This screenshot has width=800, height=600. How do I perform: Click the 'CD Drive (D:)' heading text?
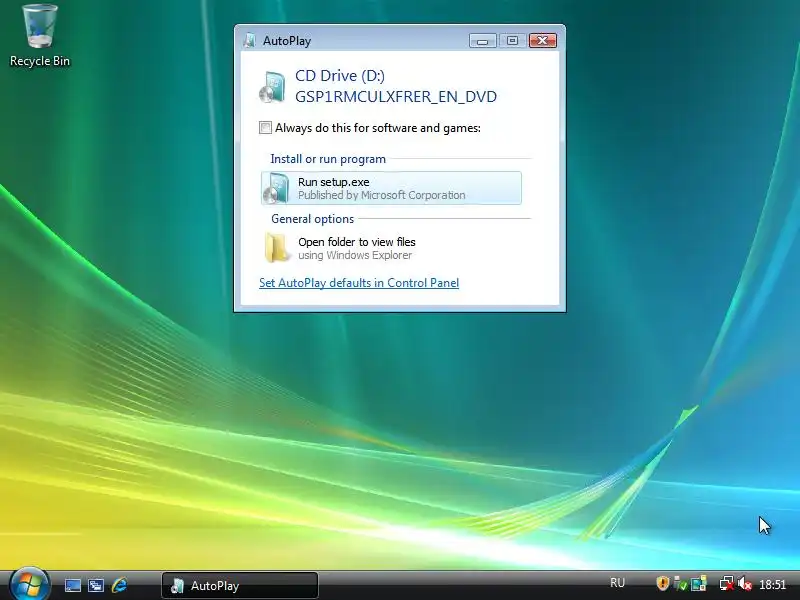(340, 76)
